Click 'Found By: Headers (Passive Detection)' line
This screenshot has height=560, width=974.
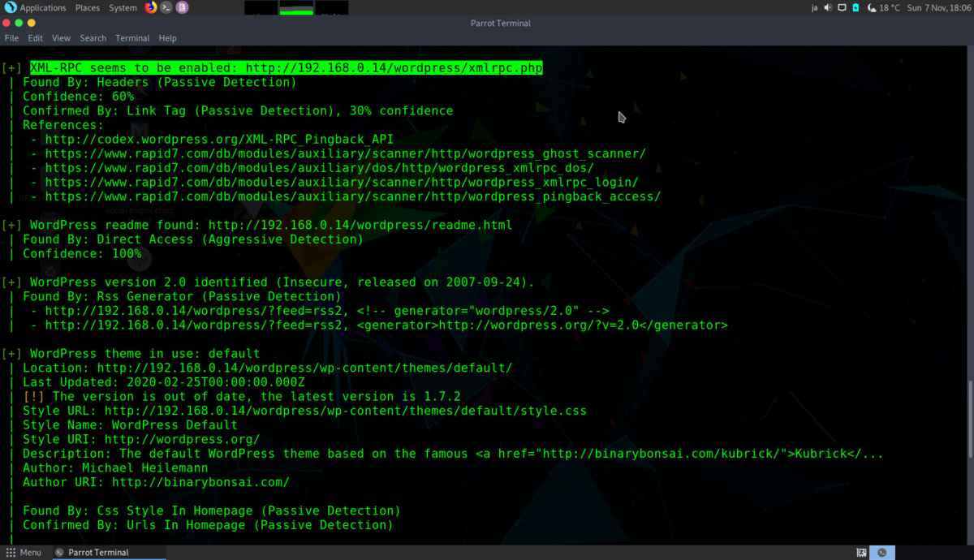160,82
